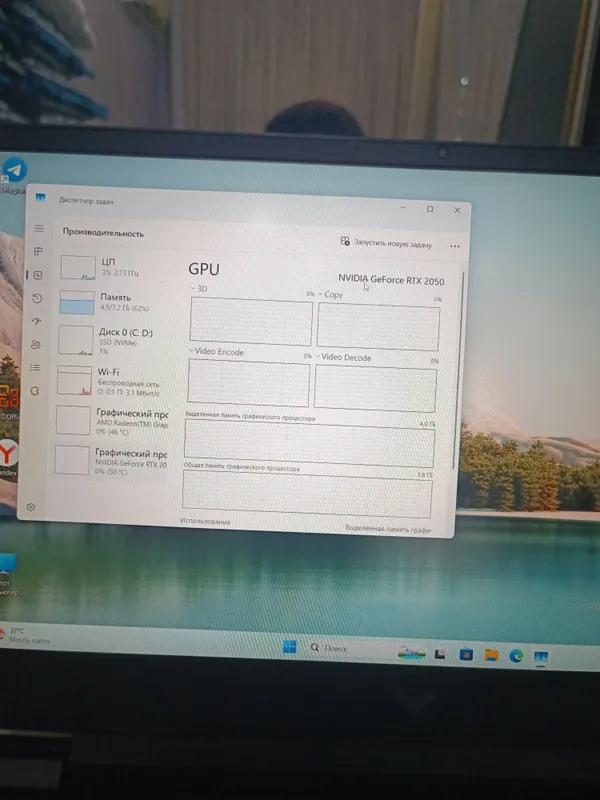600x800 pixels.
Task: Close the Task Manager window
Action: click(457, 210)
